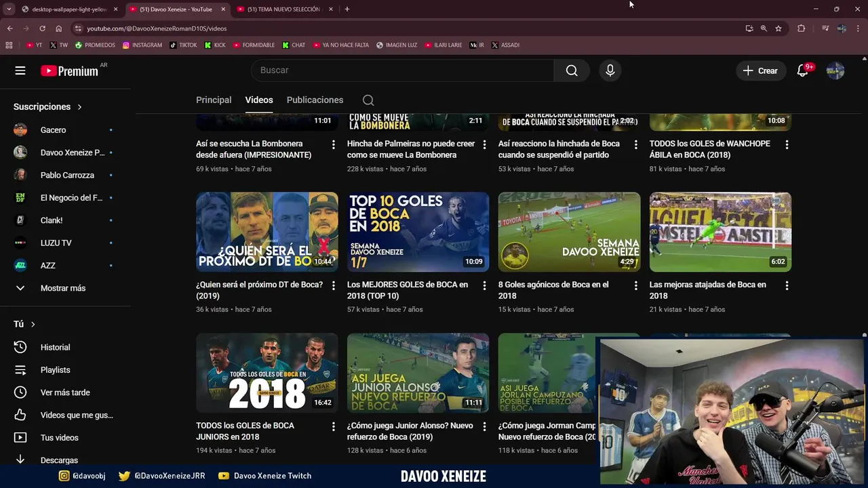868x488 pixels.
Task: Open Ver más tarde in sidebar
Action: (65, 392)
